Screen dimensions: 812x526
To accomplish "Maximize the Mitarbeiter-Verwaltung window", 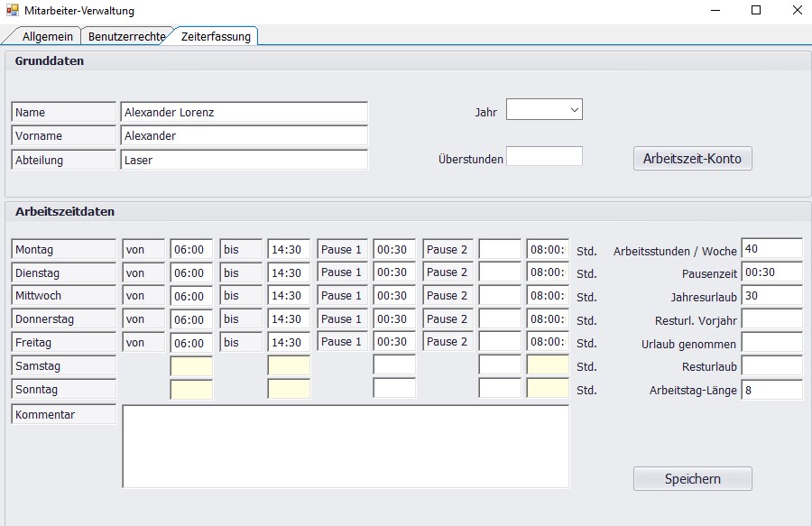I will [x=756, y=10].
